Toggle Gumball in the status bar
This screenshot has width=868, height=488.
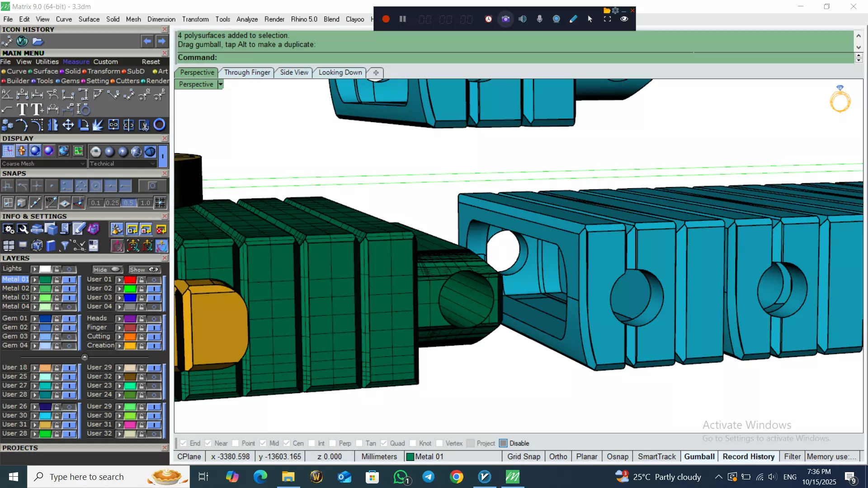coord(699,456)
